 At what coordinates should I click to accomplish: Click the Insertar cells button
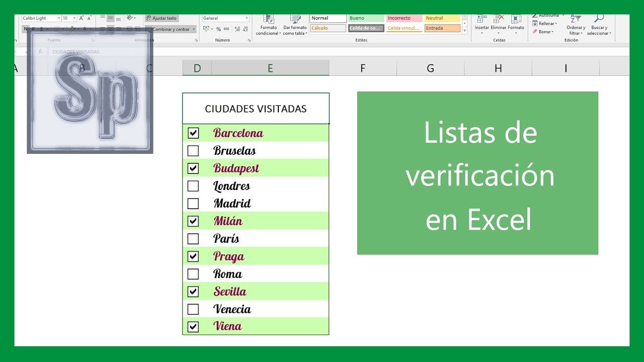click(x=480, y=23)
